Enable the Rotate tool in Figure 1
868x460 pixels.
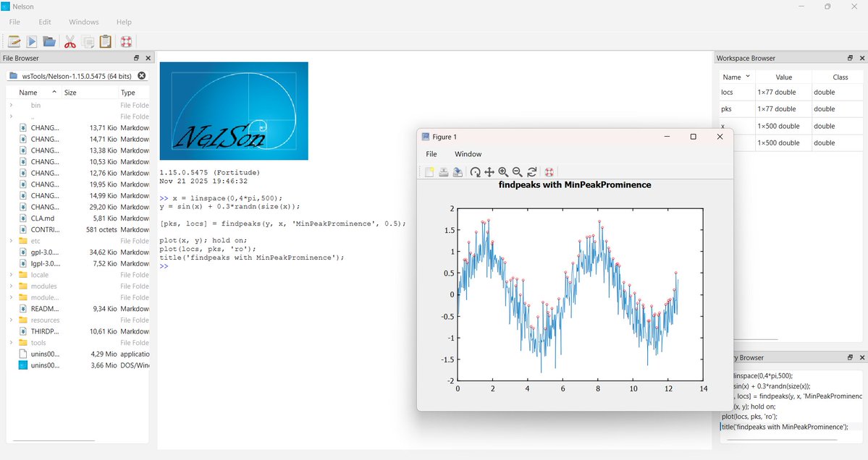[475, 172]
